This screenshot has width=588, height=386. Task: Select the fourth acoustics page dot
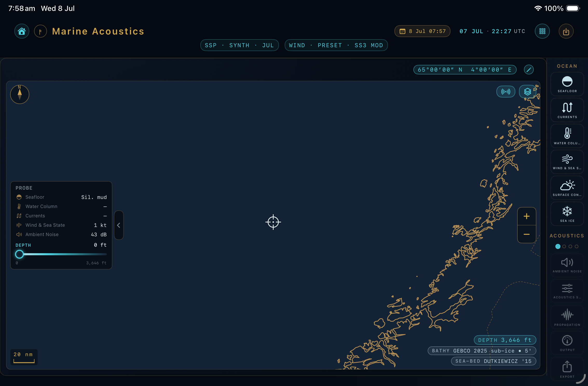577,246
